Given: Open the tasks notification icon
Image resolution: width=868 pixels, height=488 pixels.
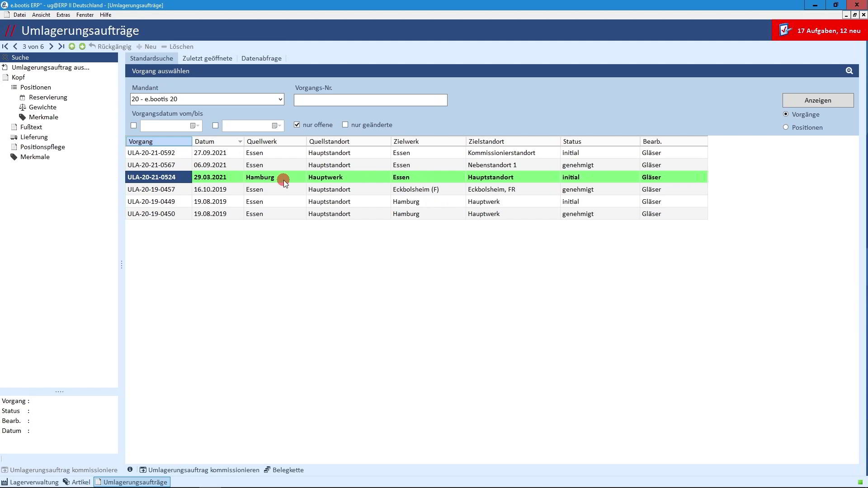Looking at the screenshot, I should 785,30.
